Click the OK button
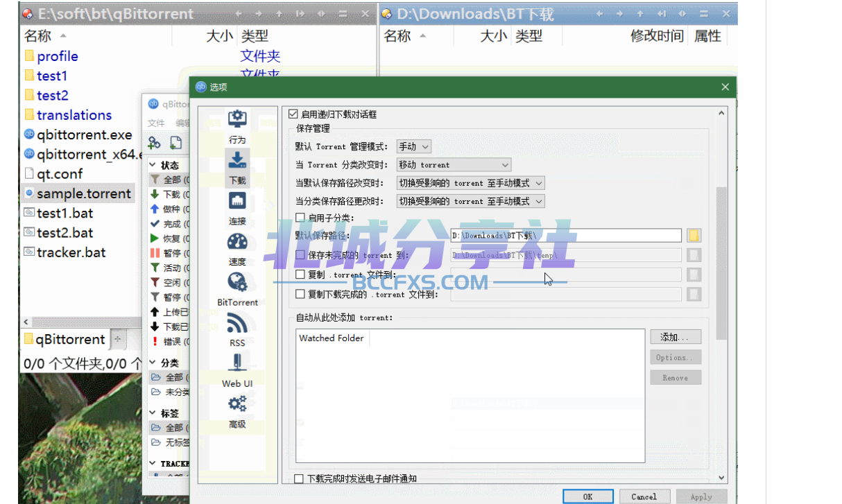Screen dimensions: 842x504 click(x=587, y=496)
